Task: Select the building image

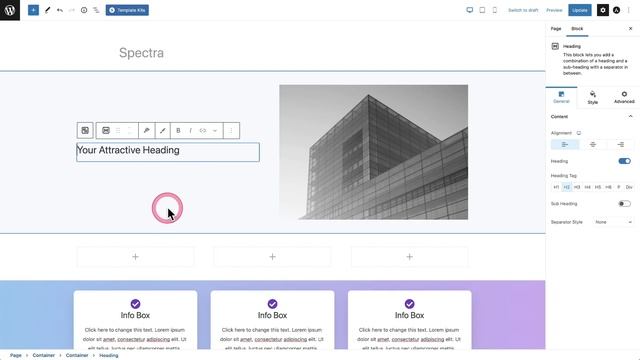Action: [373, 152]
